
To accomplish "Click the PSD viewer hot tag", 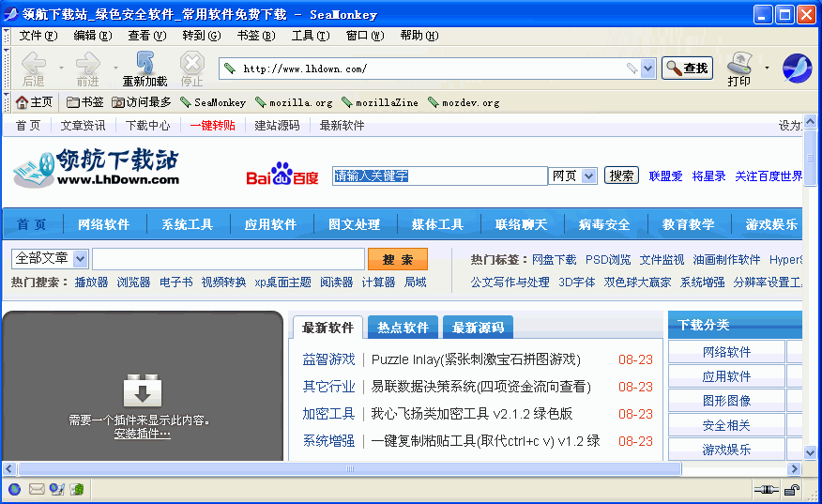I will click(608, 260).
